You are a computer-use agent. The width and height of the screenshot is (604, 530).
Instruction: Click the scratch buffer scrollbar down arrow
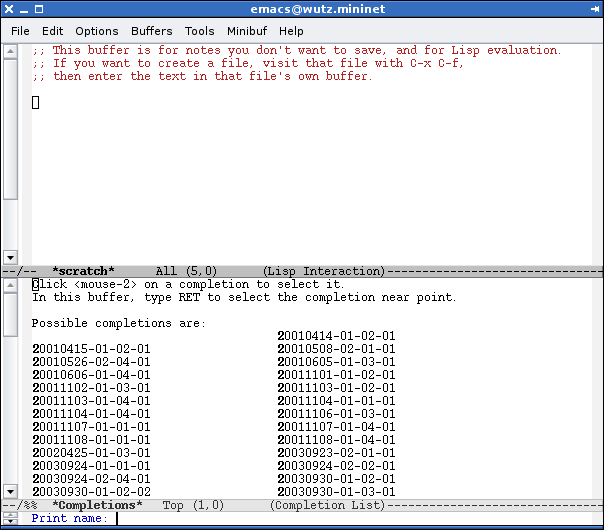click(x=10, y=257)
